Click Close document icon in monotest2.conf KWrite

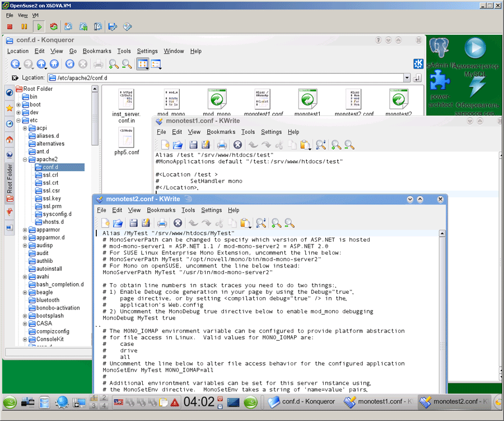[178, 223]
